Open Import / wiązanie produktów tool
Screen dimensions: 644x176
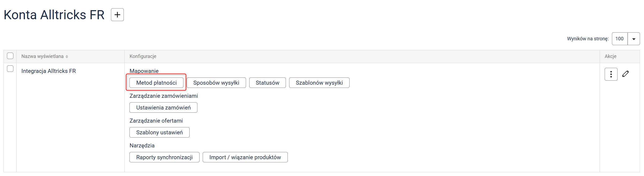pos(245,157)
